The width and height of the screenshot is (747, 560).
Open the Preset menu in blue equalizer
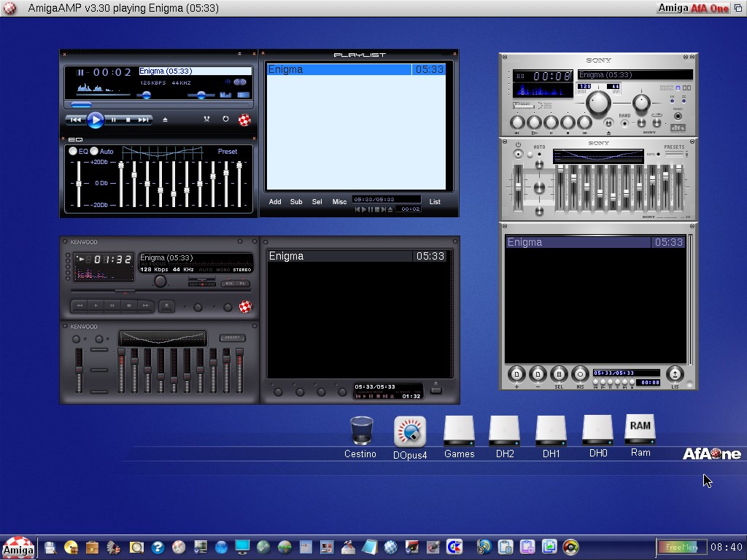(x=228, y=152)
